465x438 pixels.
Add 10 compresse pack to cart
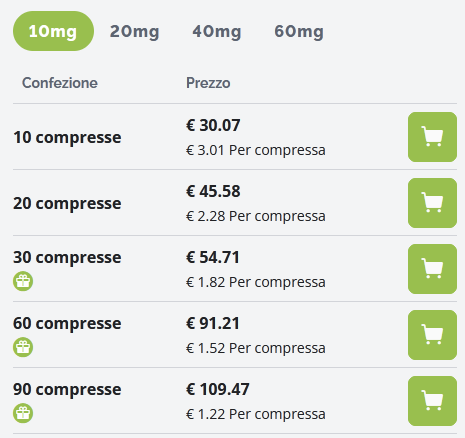coord(432,137)
